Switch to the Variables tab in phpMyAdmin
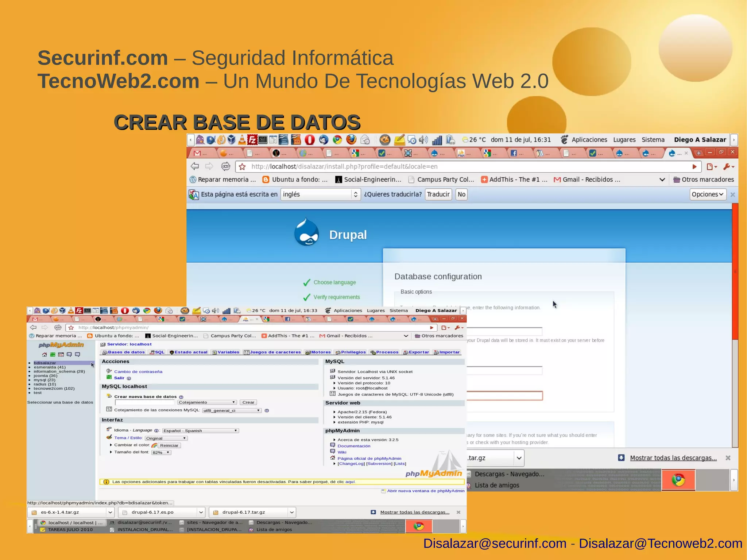Image resolution: width=747 pixels, height=560 pixels. click(x=226, y=352)
